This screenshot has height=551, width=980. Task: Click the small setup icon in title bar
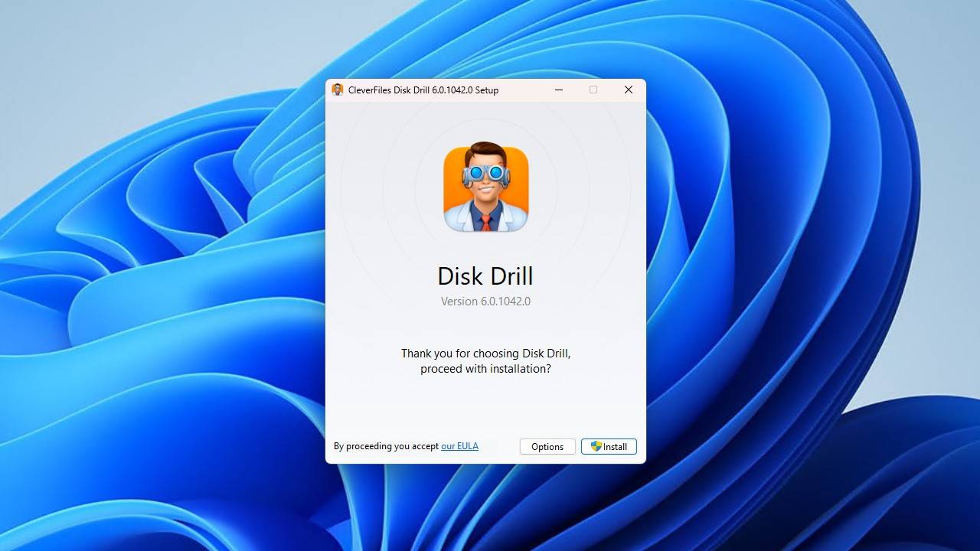(x=338, y=90)
